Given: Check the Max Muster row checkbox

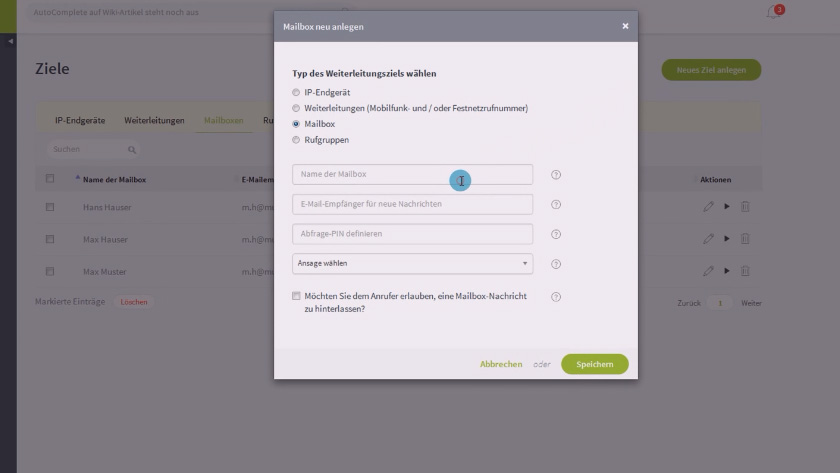Looking at the screenshot, I should tap(50, 271).
